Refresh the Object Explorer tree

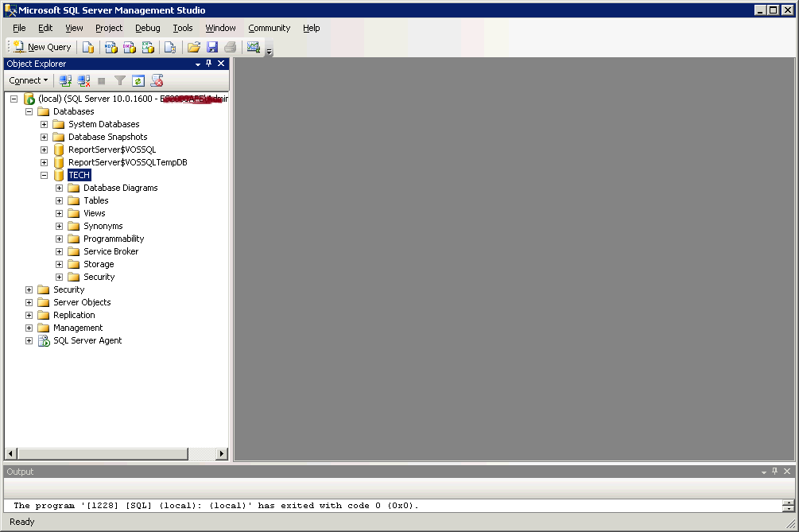[x=138, y=80]
